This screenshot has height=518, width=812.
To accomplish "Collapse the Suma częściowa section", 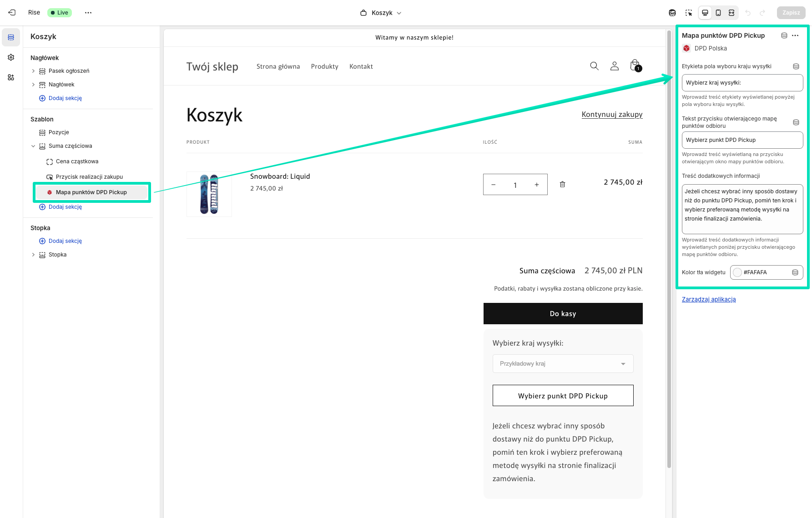I will click(33, 146).
